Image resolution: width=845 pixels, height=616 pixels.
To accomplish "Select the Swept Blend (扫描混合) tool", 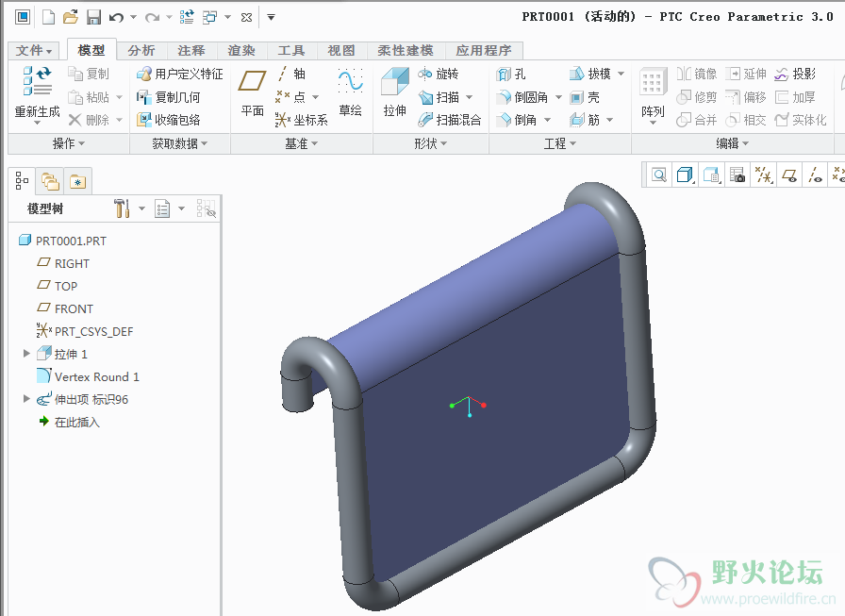I will [x=450, y=120].
